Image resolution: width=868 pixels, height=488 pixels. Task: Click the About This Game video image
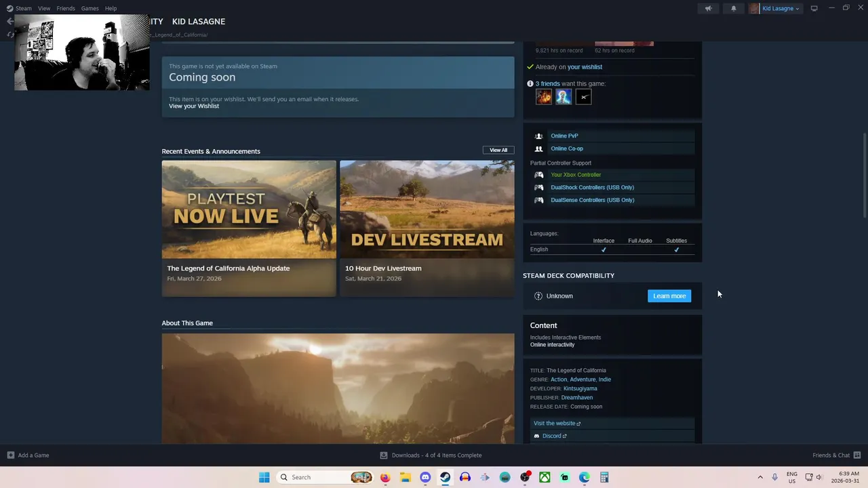(x=338, y=388)
